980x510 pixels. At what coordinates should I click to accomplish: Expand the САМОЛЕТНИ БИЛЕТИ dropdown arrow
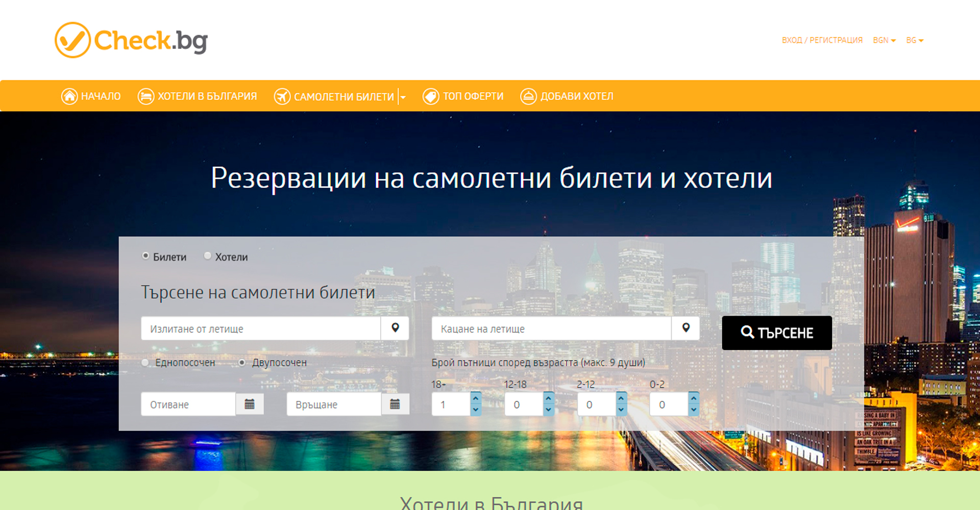click(x=403, y=97)
